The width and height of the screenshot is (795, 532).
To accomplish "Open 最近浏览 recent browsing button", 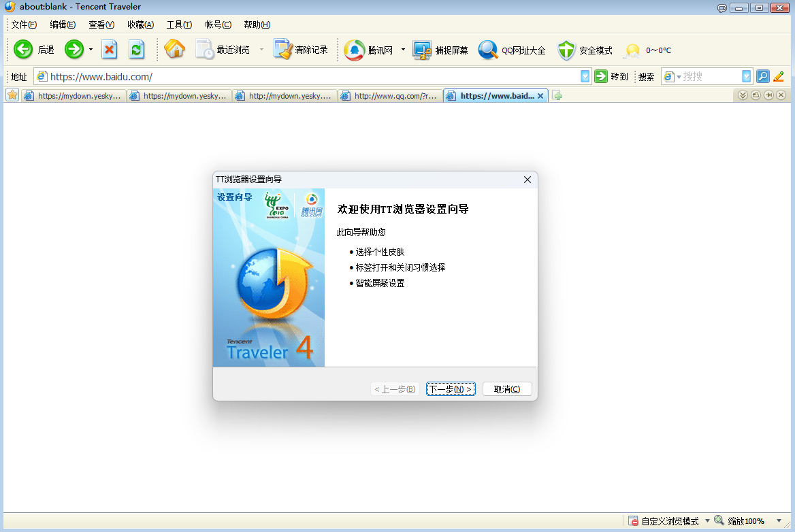I will [223, 50].
